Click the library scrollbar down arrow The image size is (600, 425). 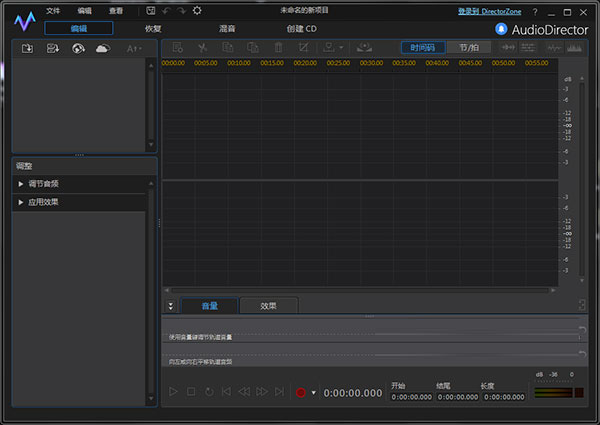pyautogui.click(x=151, y=145)
